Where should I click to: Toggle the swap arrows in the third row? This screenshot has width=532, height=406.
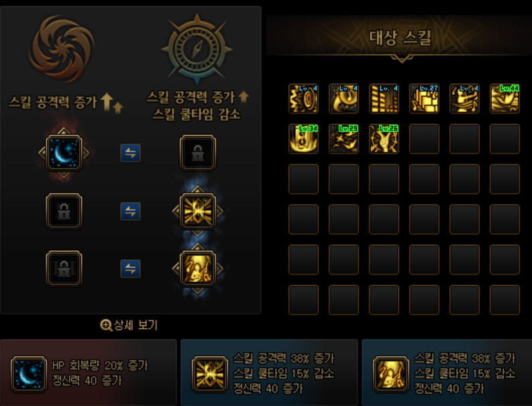pos(131,269)
